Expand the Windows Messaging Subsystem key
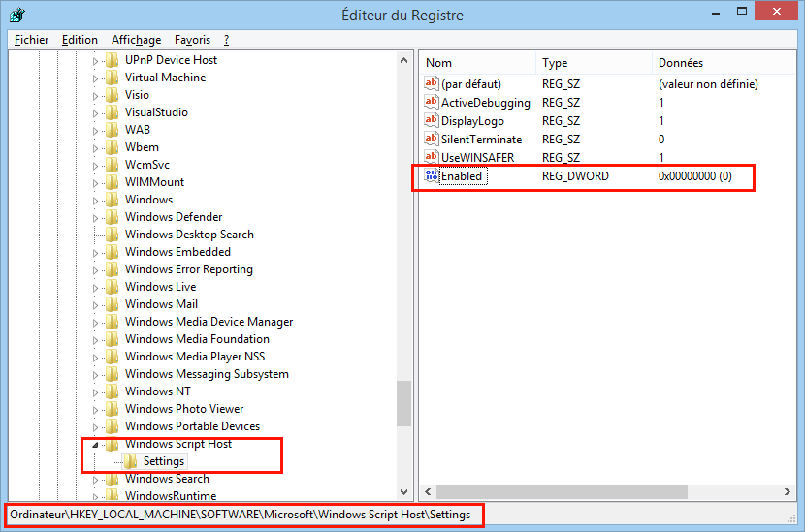 click(95, 375)
